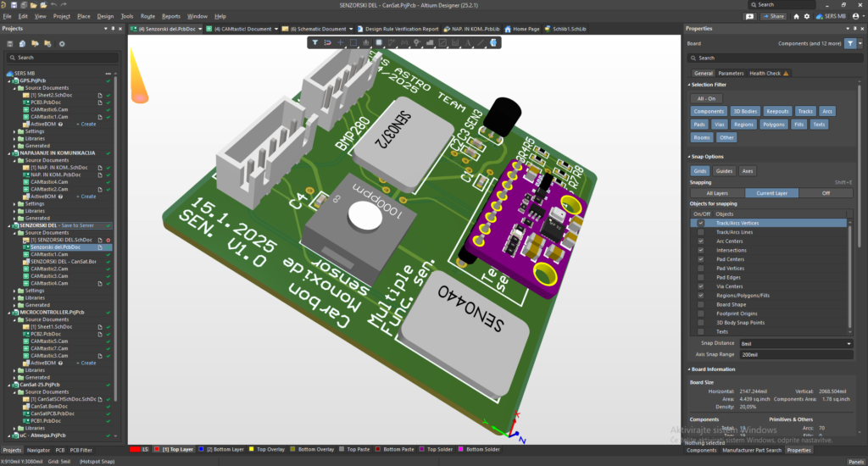
Task: Toggle the Pad Vertices snap checkbox
Action: [x=700, y=269]
